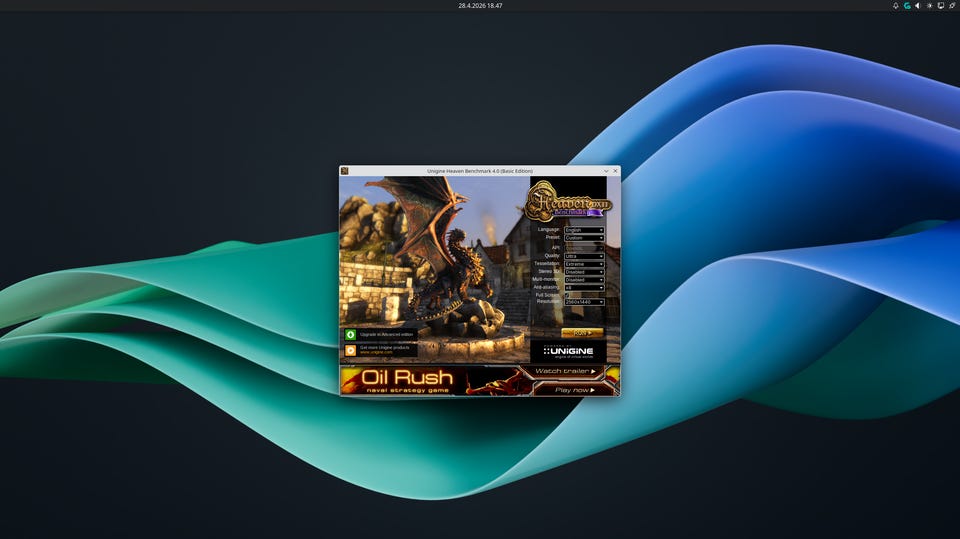This screenshot has height=539, width=960.
Task: Close the Heaven Benchmark window
Action: coord(615,171)
